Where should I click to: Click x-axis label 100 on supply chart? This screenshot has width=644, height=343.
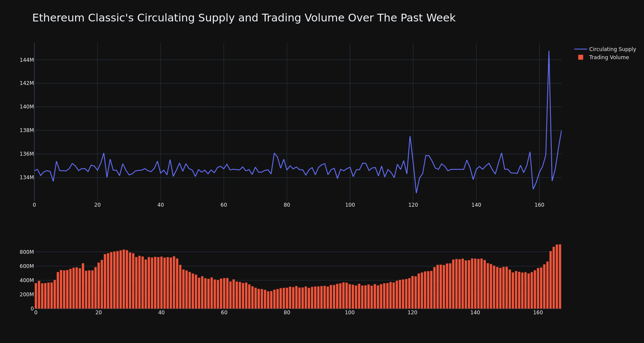tap(350, 205)
